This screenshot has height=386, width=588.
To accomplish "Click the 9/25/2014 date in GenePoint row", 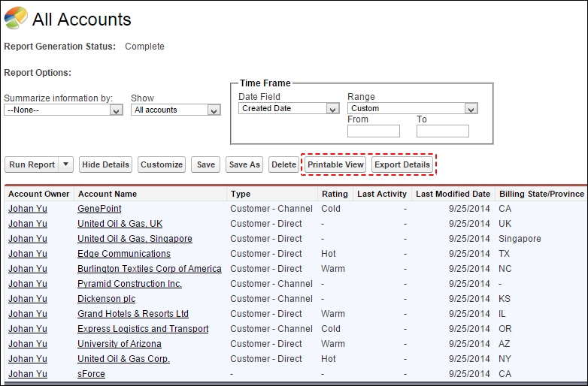I will (x=469, y=209).
